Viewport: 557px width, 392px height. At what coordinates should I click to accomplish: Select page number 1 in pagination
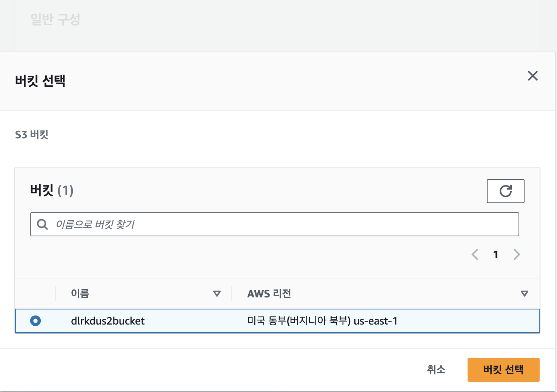click(x=495, y=255)
